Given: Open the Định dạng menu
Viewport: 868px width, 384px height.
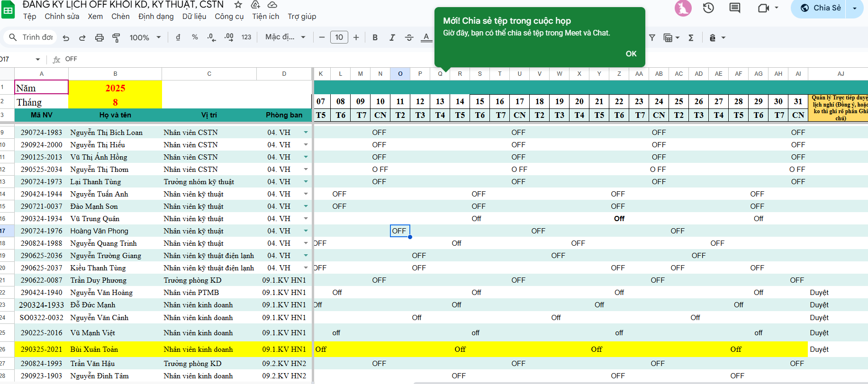Looking at the screenshot, I should 156,17.
